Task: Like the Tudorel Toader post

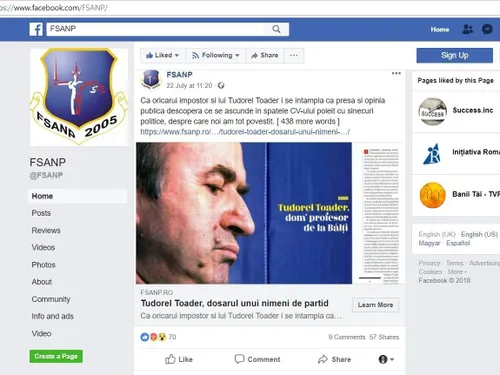Action: [179, 359]
